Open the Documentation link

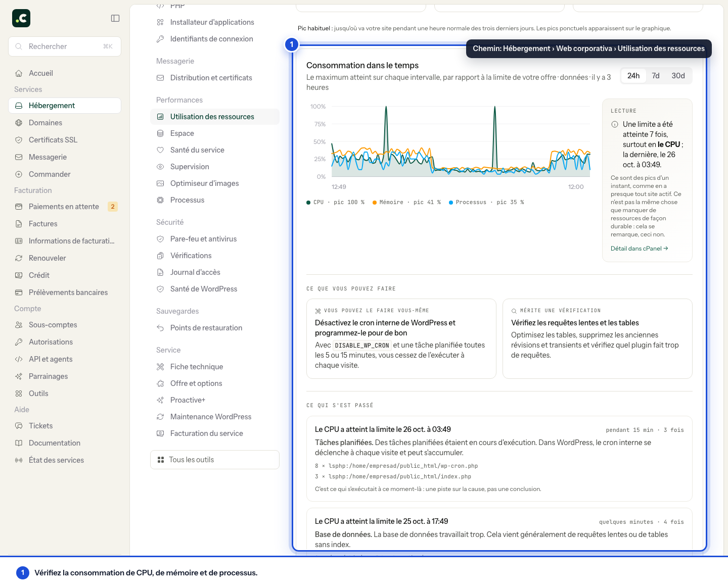point(65,443)
